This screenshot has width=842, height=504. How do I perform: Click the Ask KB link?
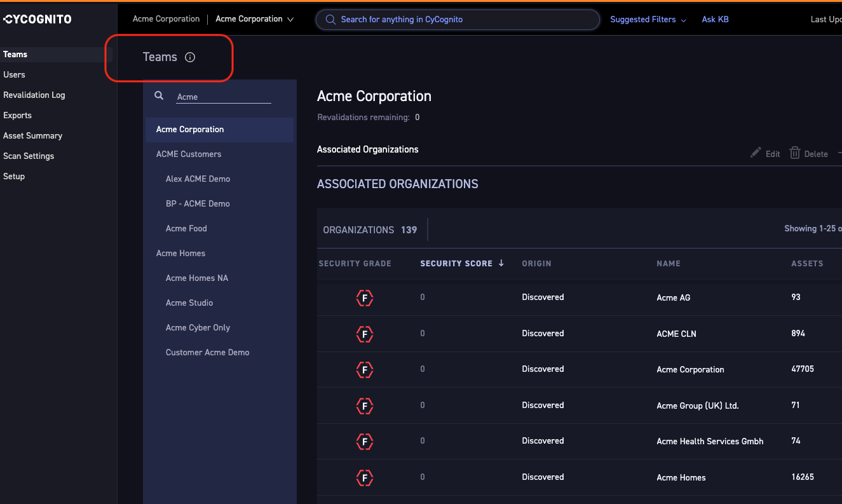[x=715, y=20]
